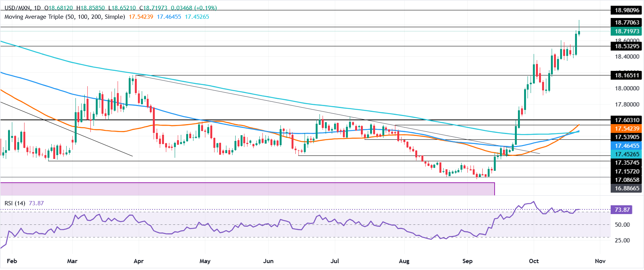Screen dimensions: 644x270
Task: Click the 18.77063 price level label
Action: pyautogui.click(x=626, y=23)
